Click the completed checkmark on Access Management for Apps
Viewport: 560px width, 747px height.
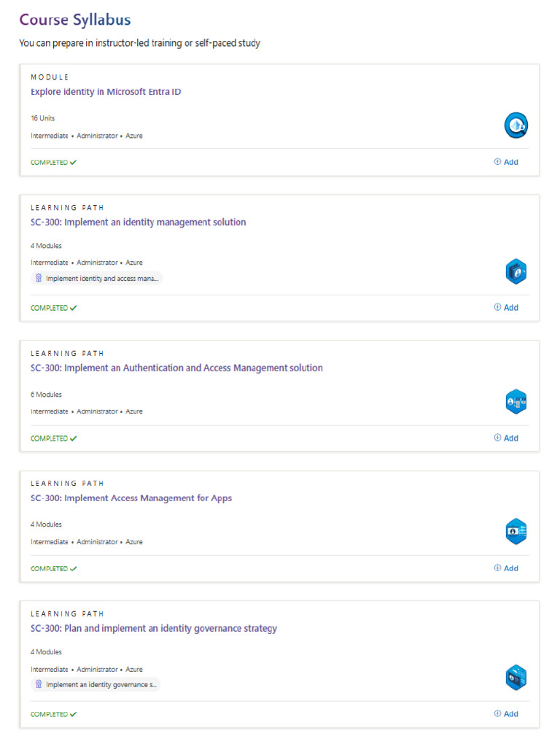73,569
